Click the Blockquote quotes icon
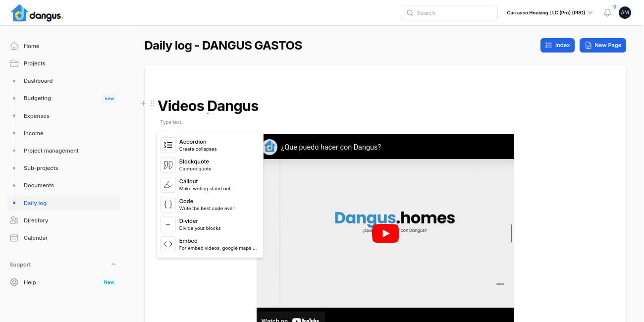This screenshot has height=322, width=644. (168, 165)
